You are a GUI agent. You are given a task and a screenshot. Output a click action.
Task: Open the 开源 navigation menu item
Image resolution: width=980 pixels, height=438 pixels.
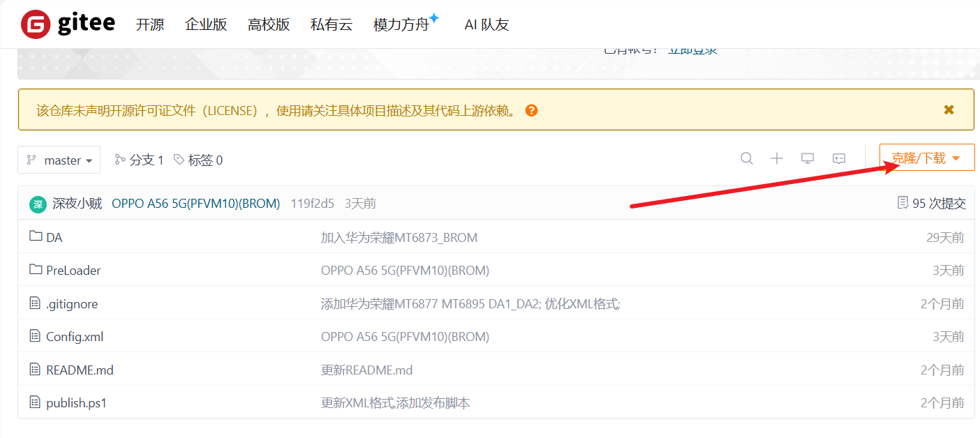150,24
